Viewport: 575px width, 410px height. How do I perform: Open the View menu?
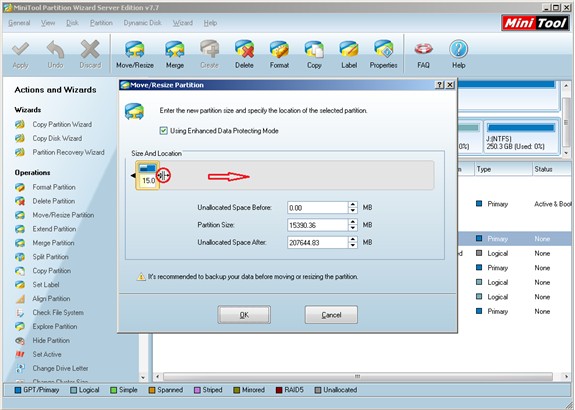pyautogui.click(x=48, y=23)
